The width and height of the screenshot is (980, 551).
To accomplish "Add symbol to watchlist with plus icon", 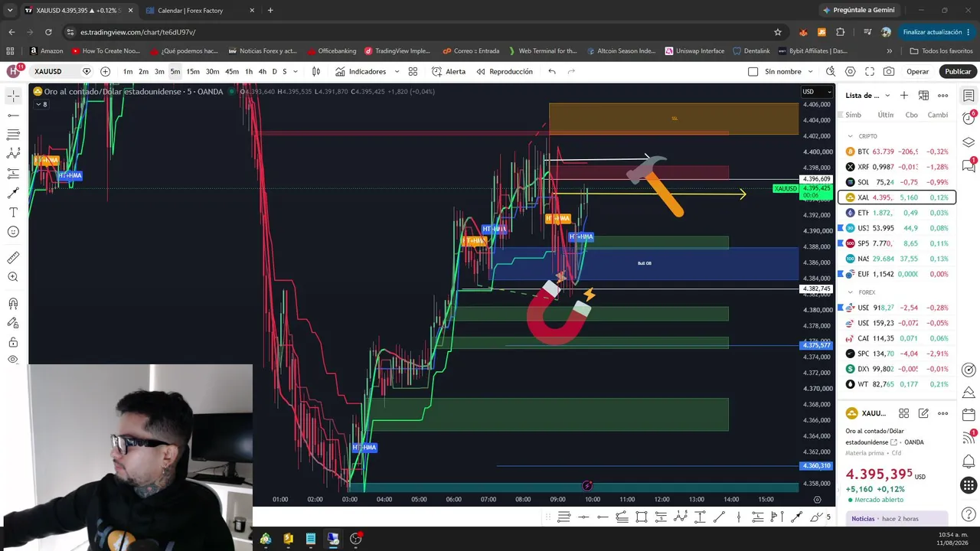I will [904, 96].
